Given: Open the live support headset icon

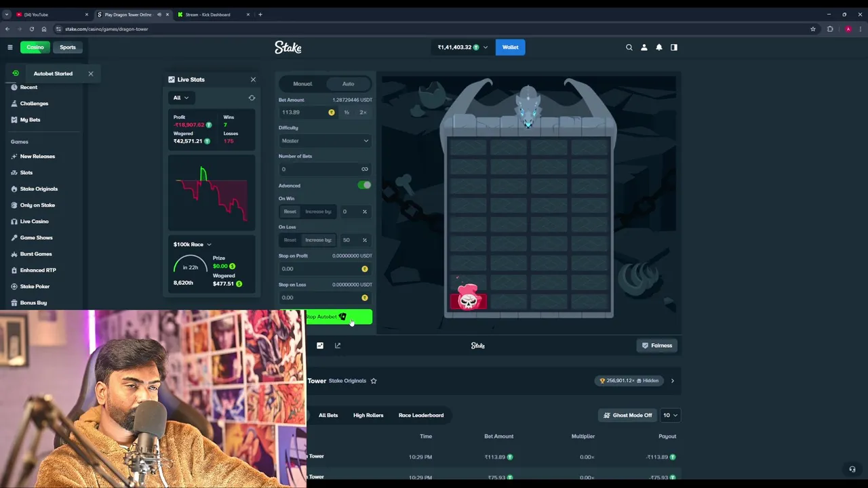Looking at the screenshot, I should pos(852,469).
